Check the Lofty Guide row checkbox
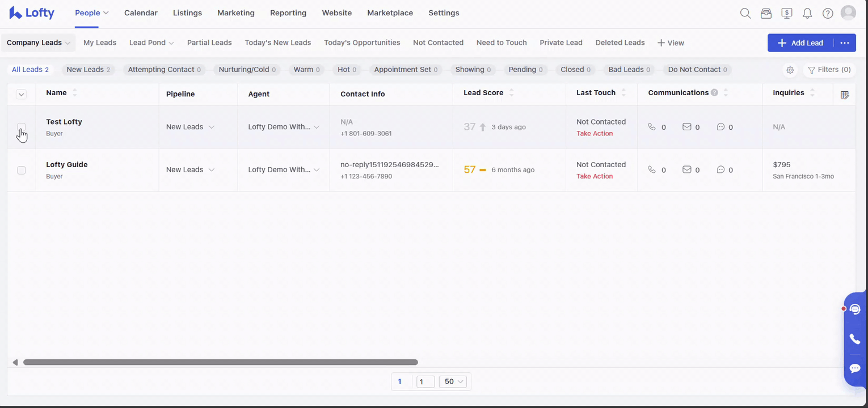The width and height of the screenshot is (868, 408). (22, 170)
